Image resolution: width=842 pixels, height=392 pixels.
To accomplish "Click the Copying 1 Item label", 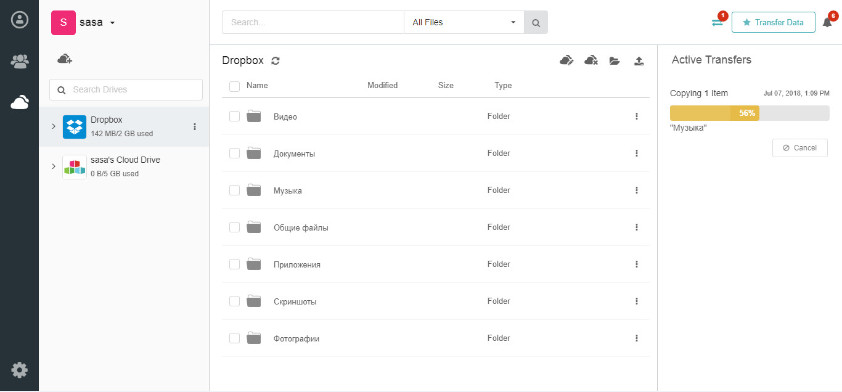I will 699,93.
